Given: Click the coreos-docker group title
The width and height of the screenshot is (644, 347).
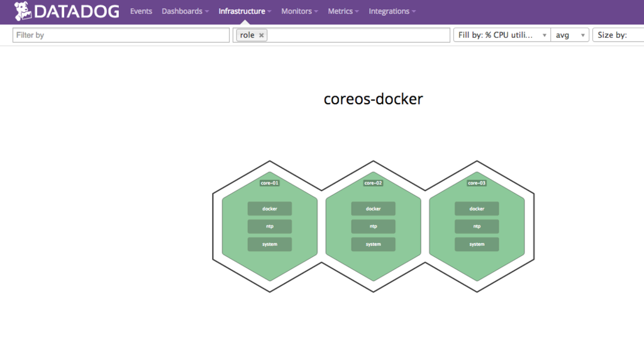Looking at the screenshot, I should pos(374,99).
